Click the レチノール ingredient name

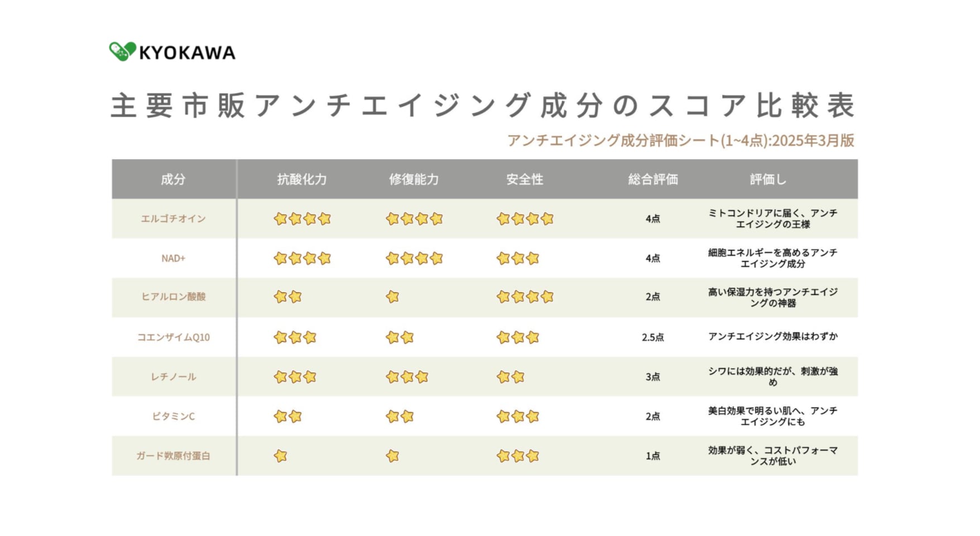(173, 377)
